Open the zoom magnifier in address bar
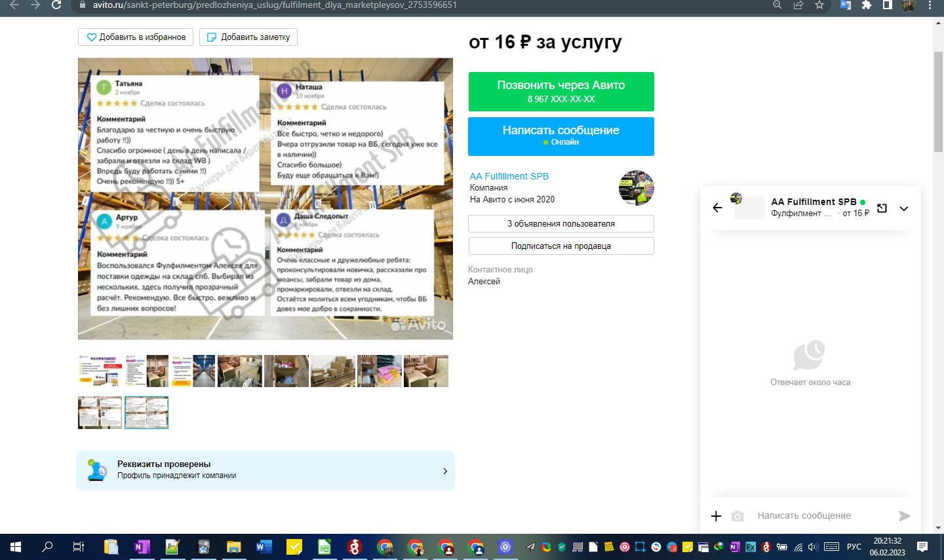Image resolution: width=944 pixels, height=560 pixels. [x=777, y=5]
